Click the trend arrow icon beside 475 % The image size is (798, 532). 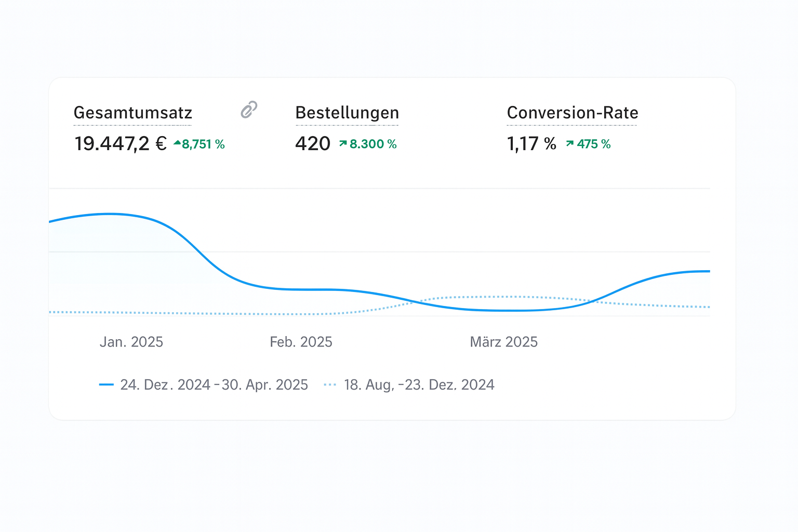tap(570, 143)
